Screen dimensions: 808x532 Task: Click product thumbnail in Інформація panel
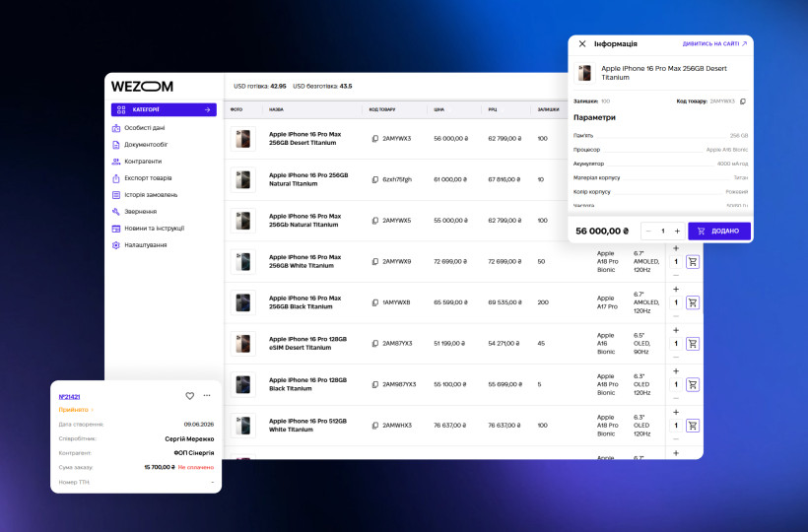tap(585, 73)
